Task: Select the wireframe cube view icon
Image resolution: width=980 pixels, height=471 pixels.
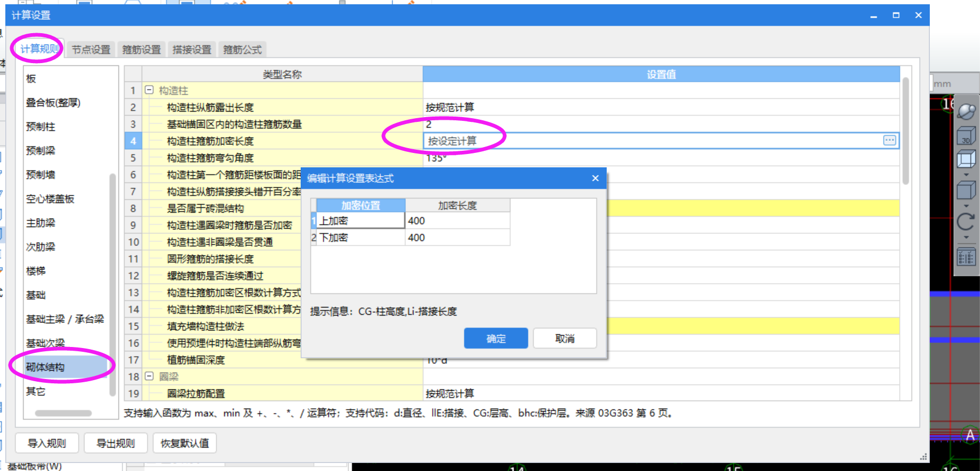Action: point(966,159)
